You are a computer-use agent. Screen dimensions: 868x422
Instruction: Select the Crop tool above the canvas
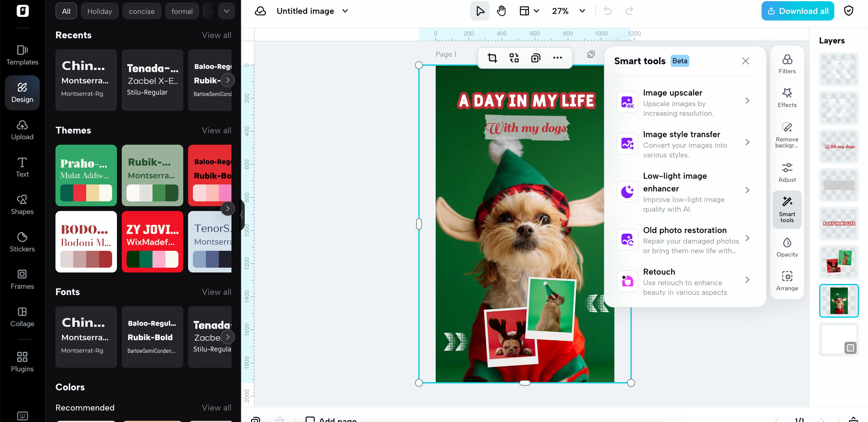click(493, 58)
